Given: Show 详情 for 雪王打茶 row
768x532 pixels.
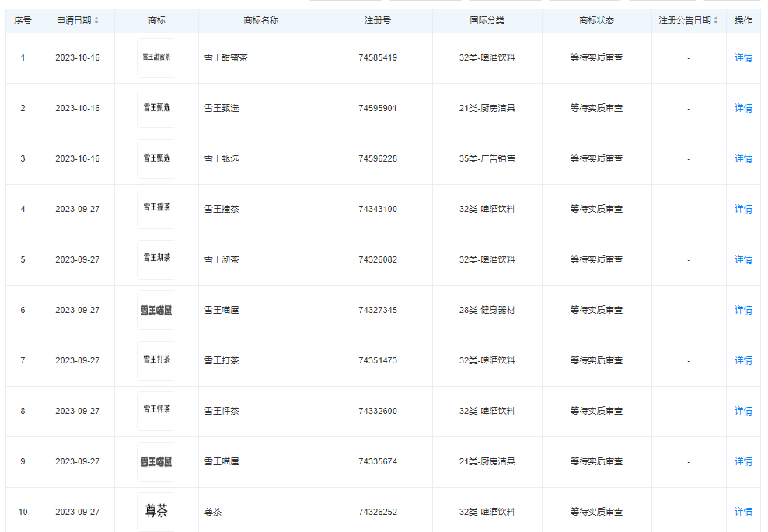Looking at the screenshot, I should point(743,360).
